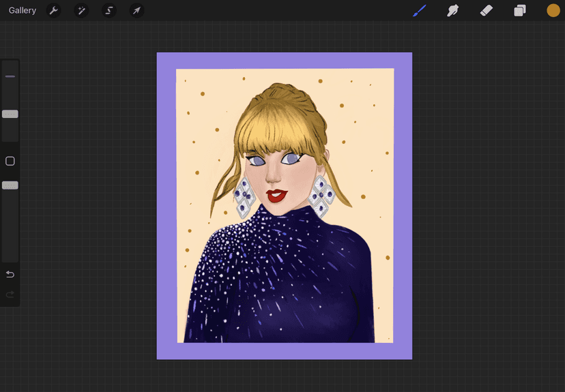Activate the Transform arrow tool
This screenshot has width=565, height=392.
[137, 10]
